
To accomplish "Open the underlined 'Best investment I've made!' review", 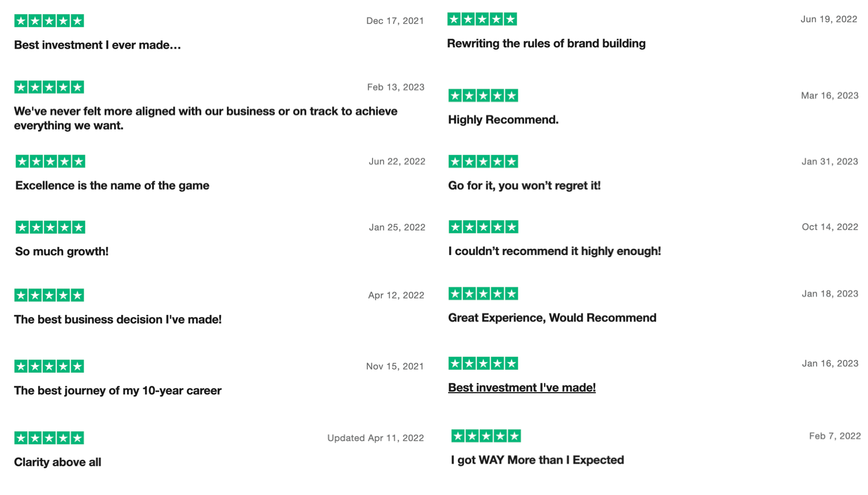I will (x=522, y=387).
